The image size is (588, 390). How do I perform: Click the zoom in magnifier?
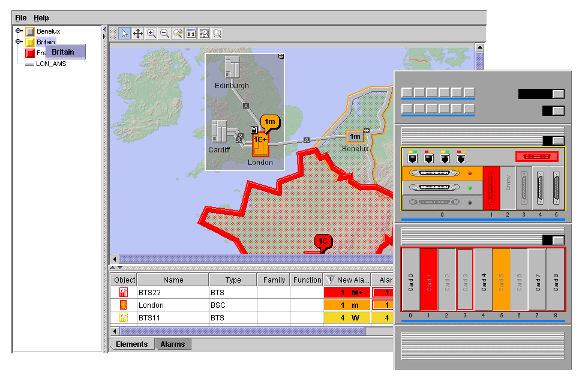(x=151, y=34)
